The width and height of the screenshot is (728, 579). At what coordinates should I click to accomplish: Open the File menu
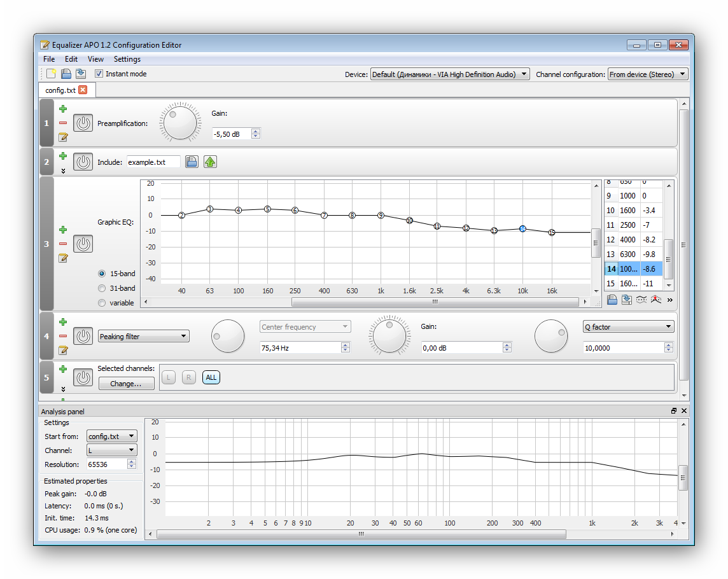point(49,59)
